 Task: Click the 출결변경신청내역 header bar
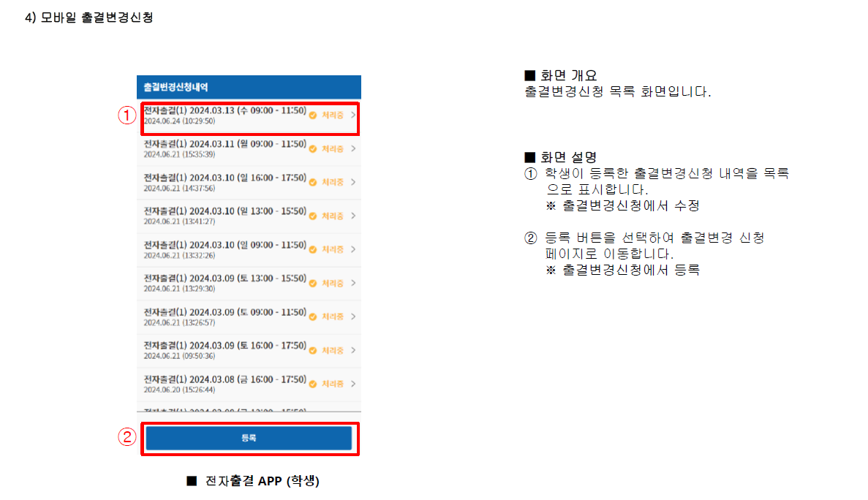[249, 87]
